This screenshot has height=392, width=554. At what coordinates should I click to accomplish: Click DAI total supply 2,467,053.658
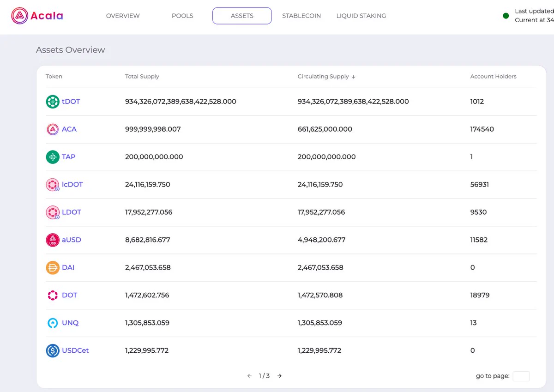[x=148, y=268]
